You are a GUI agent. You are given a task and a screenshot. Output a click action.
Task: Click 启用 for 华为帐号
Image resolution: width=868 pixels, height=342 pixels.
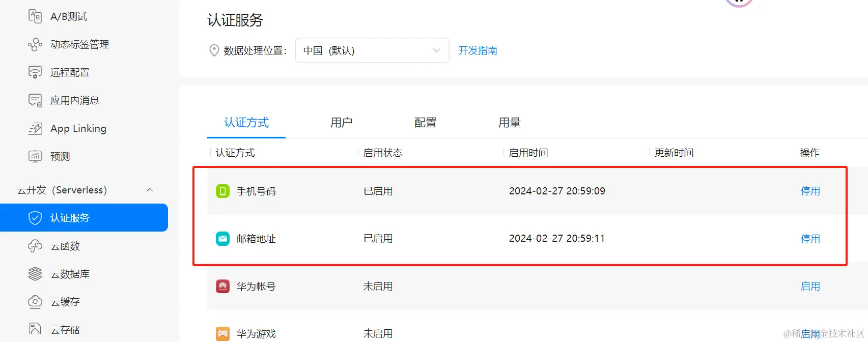coord(810,286)
